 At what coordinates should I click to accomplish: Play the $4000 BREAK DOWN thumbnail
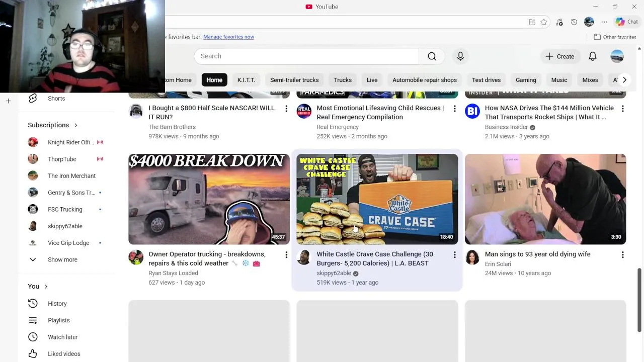[x=209, y=199]
